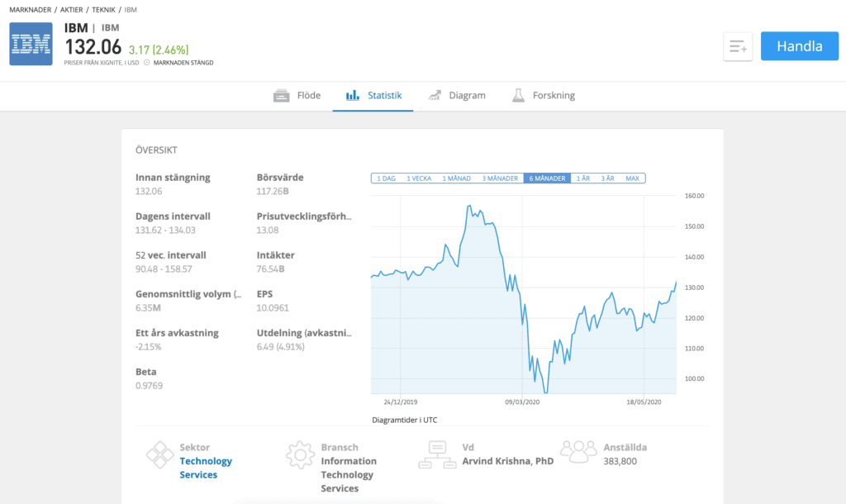Click the Information Technology Services branch text
This screenshot has height=504, width=846.
click(x=349, y=474)
